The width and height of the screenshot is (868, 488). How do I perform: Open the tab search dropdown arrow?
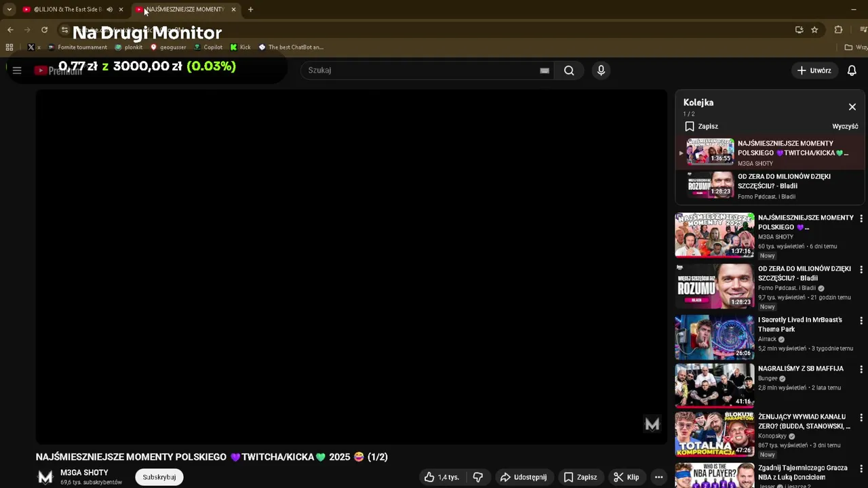[x=9, y=9]
